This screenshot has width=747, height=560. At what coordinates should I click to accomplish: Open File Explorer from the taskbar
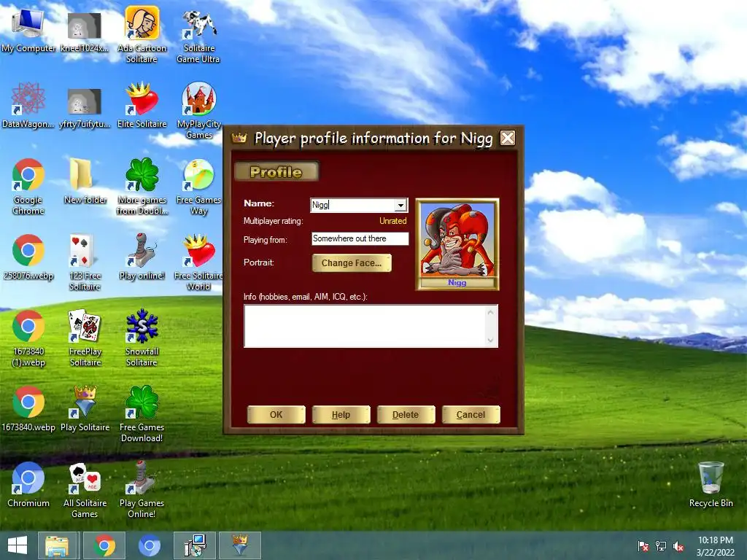(57, 545)
